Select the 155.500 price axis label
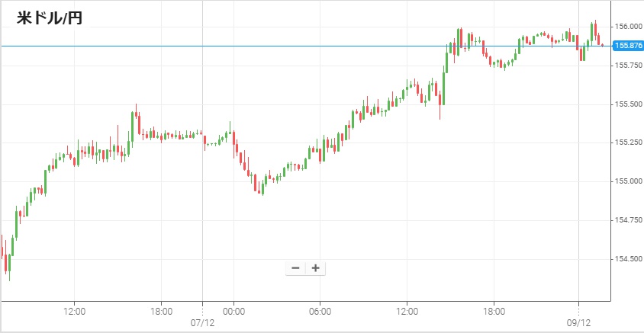 pos(628,104)
